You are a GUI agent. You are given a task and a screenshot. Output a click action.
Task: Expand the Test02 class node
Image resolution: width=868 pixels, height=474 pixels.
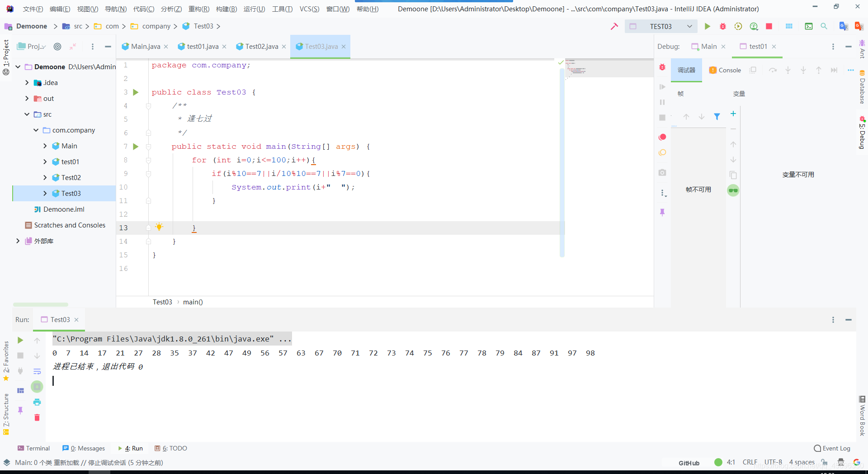click(x=45, y=177)
